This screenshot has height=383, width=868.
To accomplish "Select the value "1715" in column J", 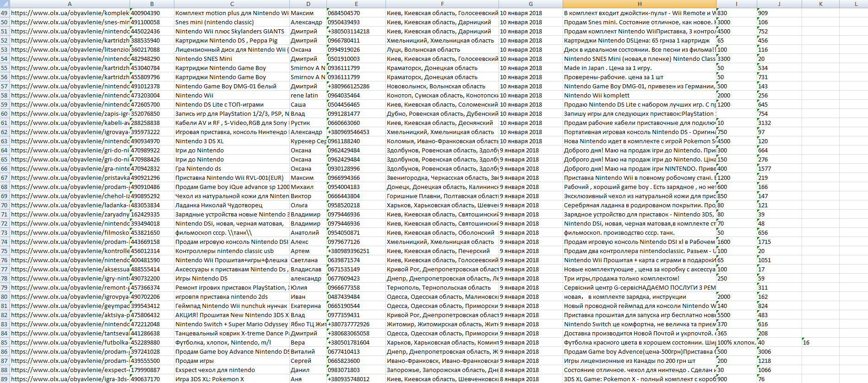I will (779, 242).
